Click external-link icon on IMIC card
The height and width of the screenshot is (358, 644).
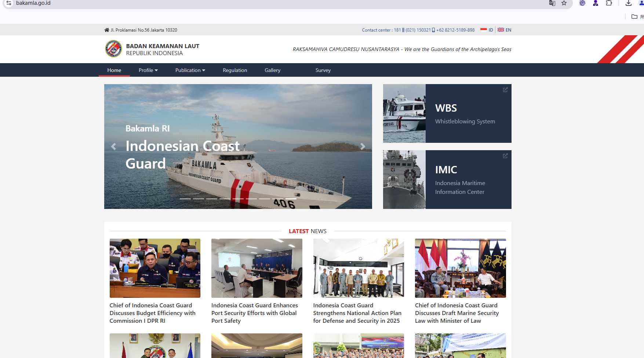505,156
